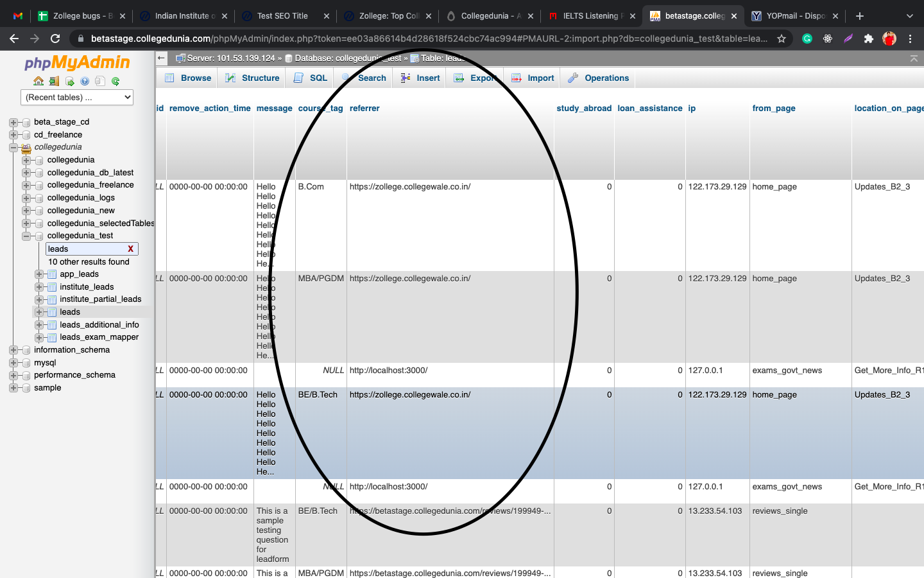Image resolution: width=924 pixels, height=578 pixels.
Task: Collapse the collegedunia_test database
Action: coord(26,236)
